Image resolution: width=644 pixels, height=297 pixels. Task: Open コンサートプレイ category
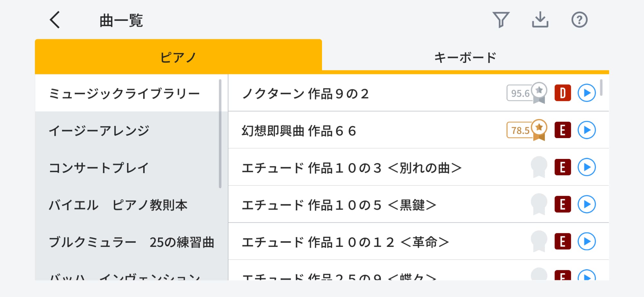99,168
